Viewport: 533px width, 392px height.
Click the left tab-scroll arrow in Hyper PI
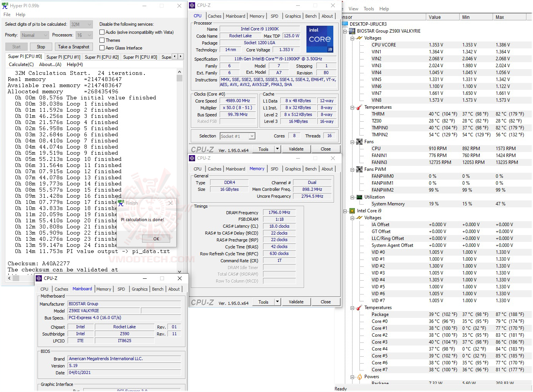175,56
